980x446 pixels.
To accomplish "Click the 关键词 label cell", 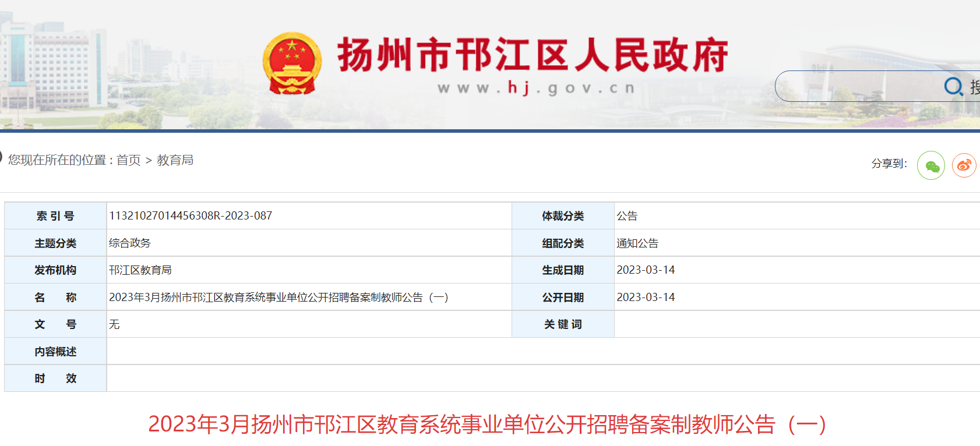I will point(563,324).
